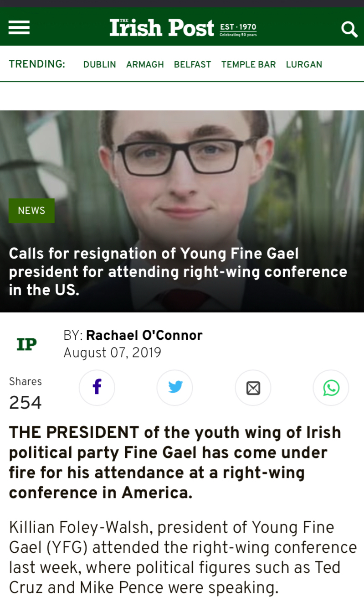Share article on Facebook

click(97, 388)
